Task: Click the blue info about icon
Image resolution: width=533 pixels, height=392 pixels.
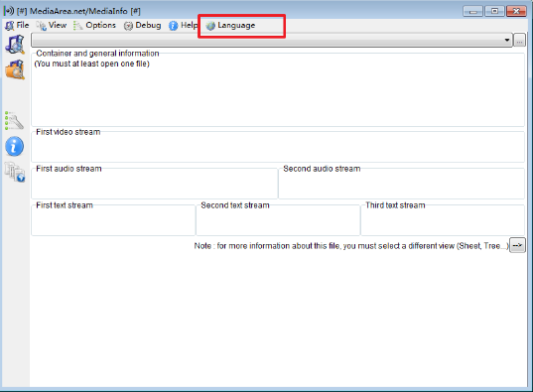Action: click(14, 147)
